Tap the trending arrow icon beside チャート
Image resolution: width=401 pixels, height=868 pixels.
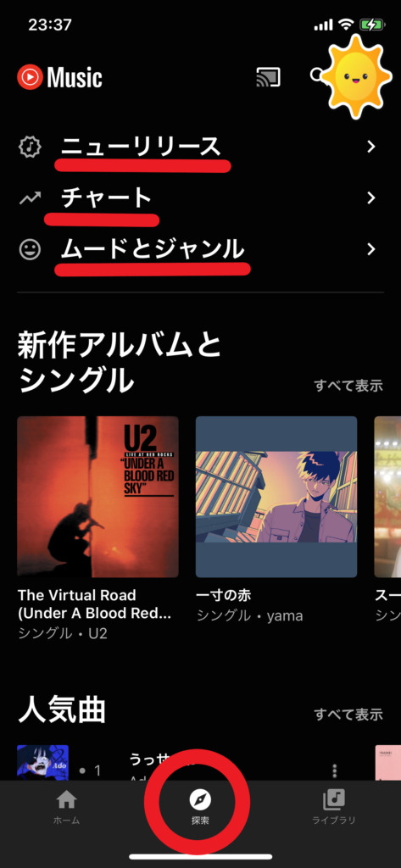(30, 198)
